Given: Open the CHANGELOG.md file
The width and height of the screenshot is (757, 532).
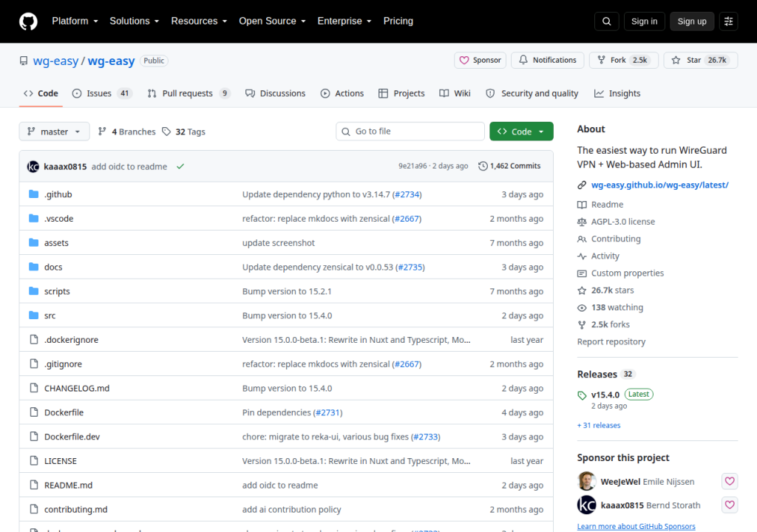Looking at the screenshot, I should point(77,388).
